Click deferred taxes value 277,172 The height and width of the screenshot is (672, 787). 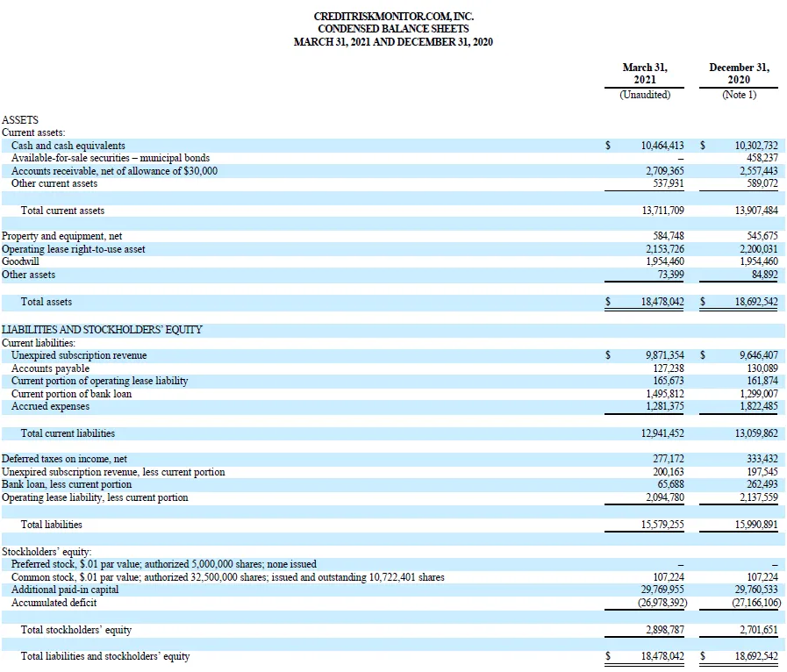point(669,459)
